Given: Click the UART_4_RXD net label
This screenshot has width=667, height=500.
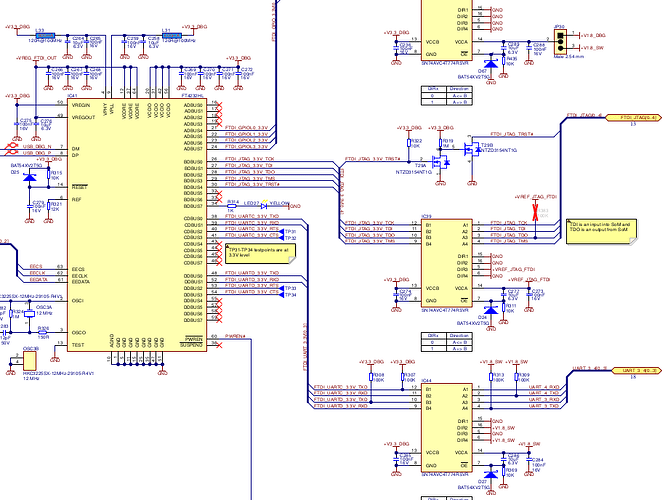Looking at the screenshot, I should (x=544, y=387).
